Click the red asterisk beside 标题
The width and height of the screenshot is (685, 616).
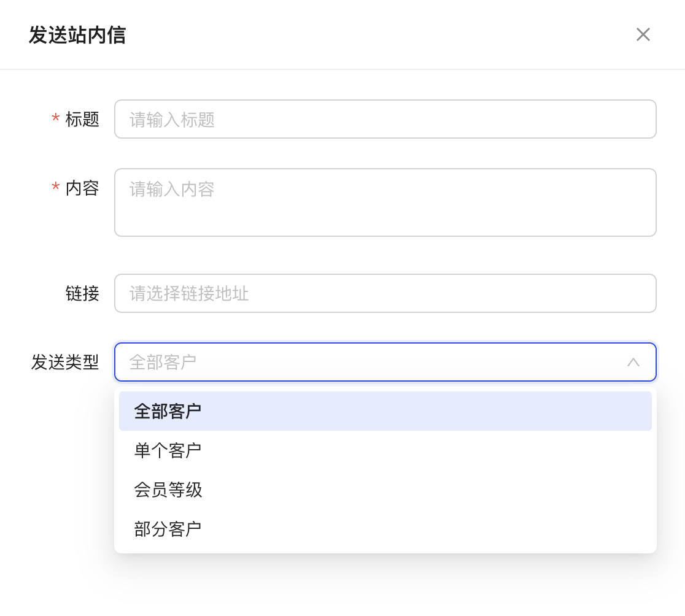pos(56,119)
